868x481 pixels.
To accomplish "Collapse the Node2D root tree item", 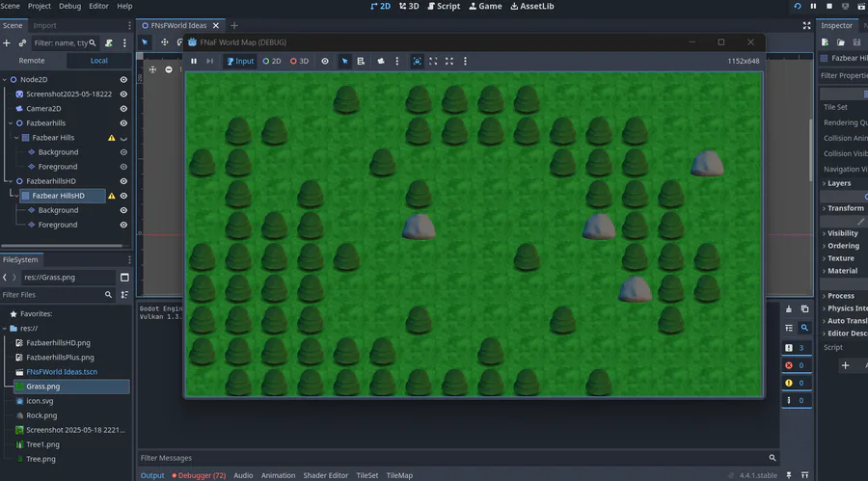I will pyautogui.click(x=5, y=80).
